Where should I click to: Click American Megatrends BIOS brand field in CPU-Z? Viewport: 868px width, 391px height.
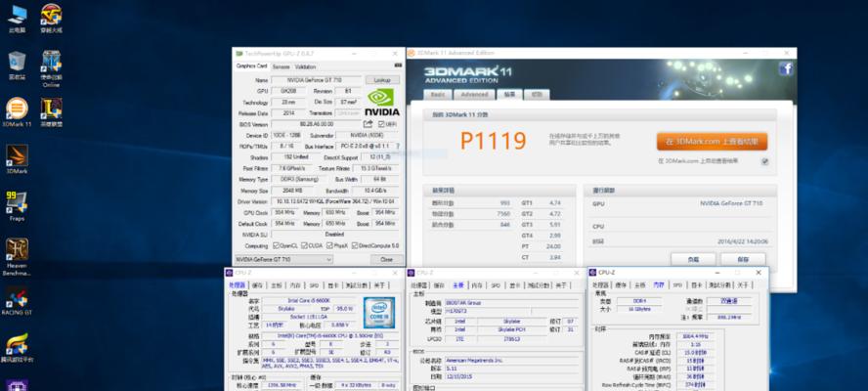point(512,360)
